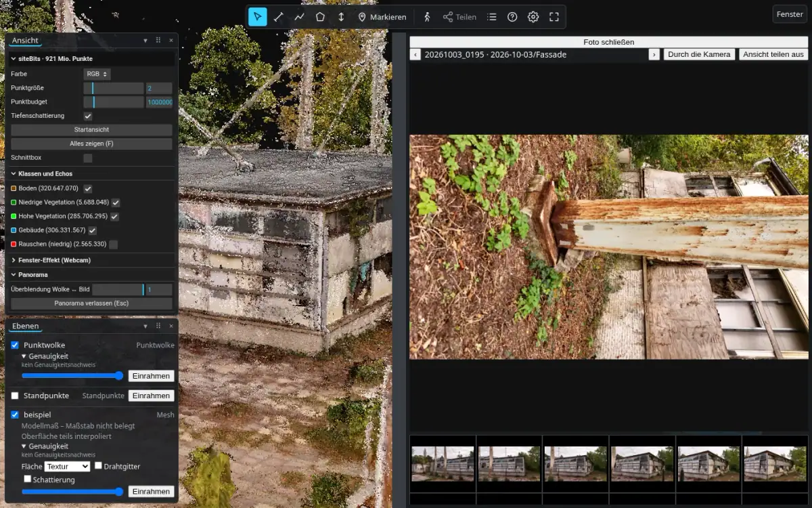812x508 pixels.
Task: Click Einrahmen for beispiel layer
Action: point(152,492)
